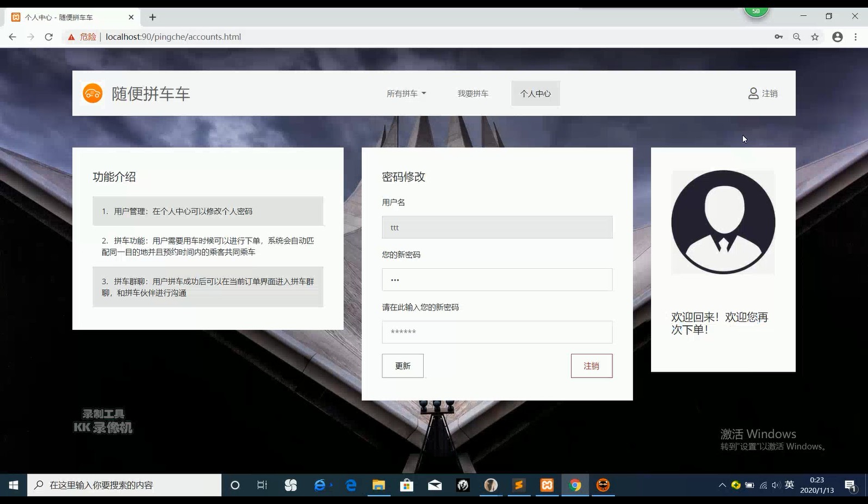Click the 更新 button
Viewport: 868px width, 504px height.
(402, 366)
